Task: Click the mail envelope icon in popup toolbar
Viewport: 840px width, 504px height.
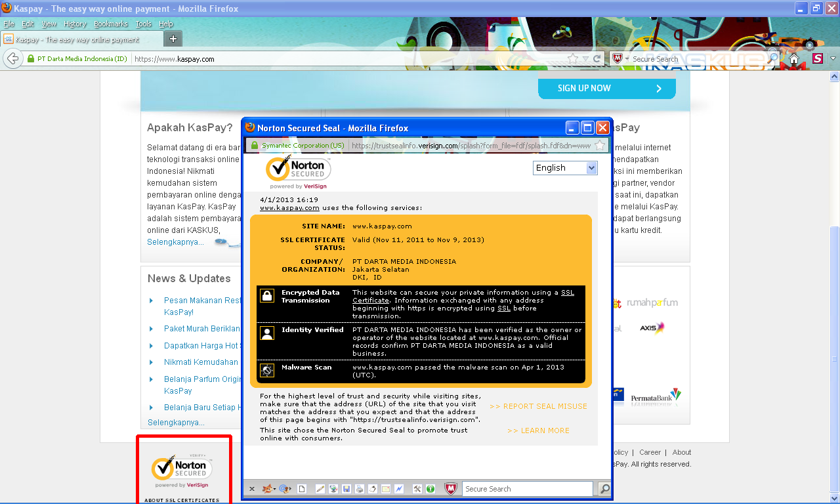Action: click(x=386, y=489)
